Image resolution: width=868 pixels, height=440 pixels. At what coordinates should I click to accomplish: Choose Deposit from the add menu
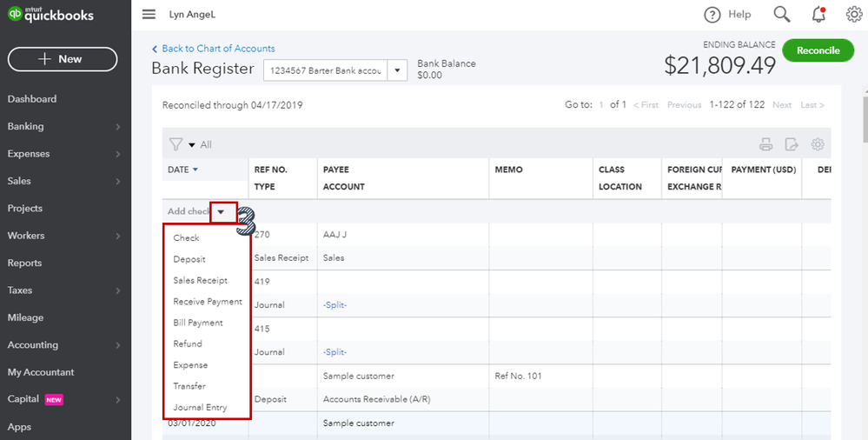189,259
